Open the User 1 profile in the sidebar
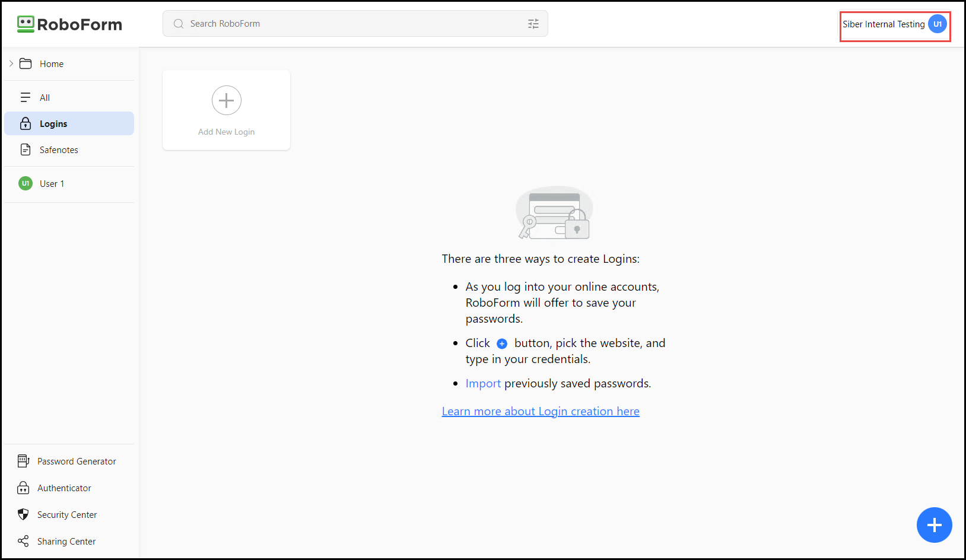Screen dimensions: 966x560 point(52,183)
